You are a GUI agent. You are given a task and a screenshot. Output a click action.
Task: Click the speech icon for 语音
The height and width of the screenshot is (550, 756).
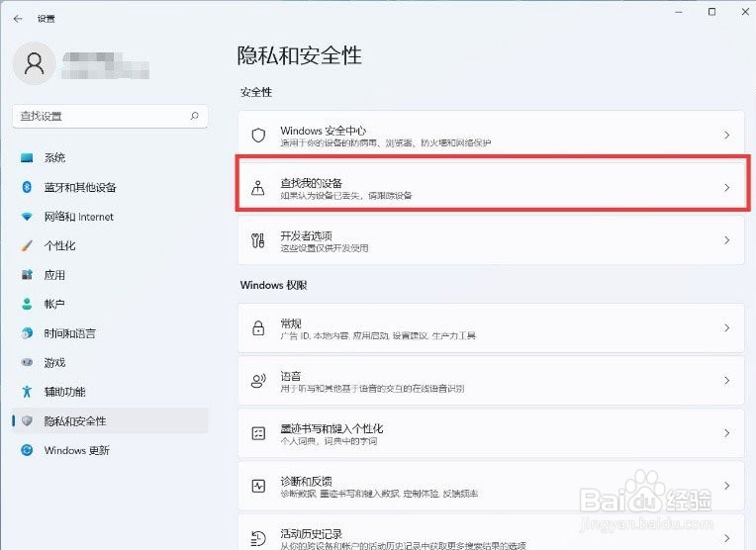pyautogui.click(x=258, y=380)
